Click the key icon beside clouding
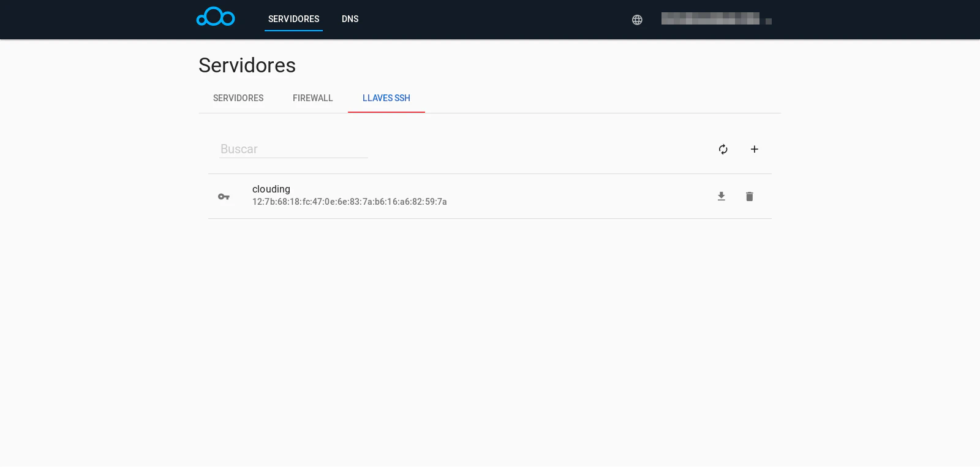Image resolution: width=980 pixels, height=469 pixels. [224, 197]
